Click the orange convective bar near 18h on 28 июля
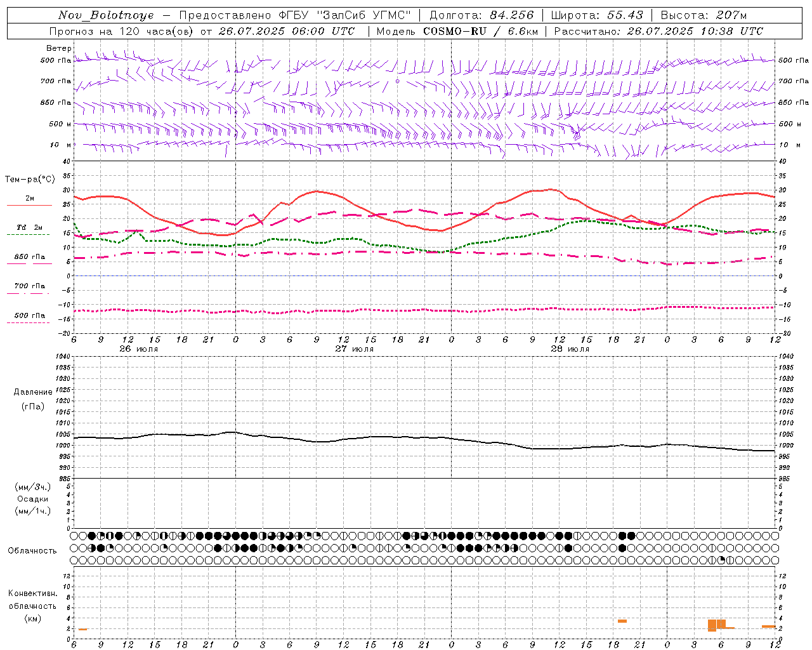This screenshot has width=812, height=650. pos(622,621)
